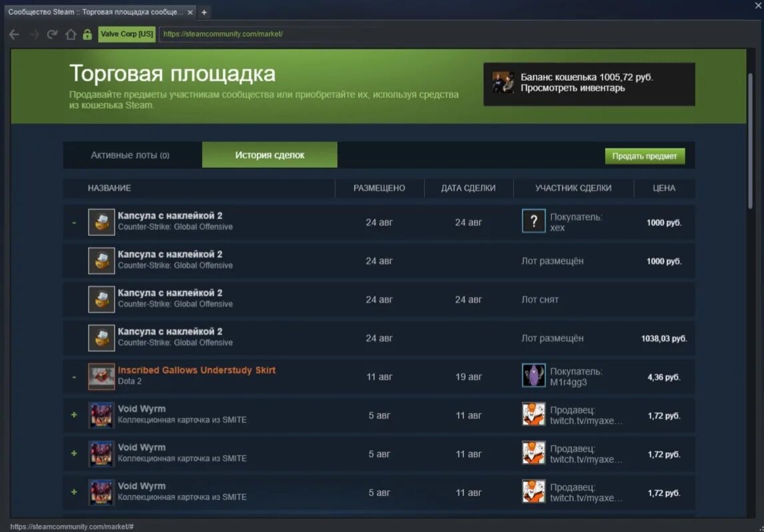Click the green padlock security icon

click(x=87, y=35)
